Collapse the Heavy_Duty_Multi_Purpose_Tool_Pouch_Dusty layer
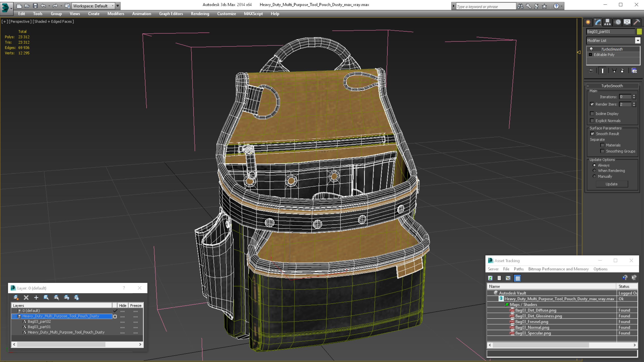This screenshot has width=644, height=362. (14, 316)
